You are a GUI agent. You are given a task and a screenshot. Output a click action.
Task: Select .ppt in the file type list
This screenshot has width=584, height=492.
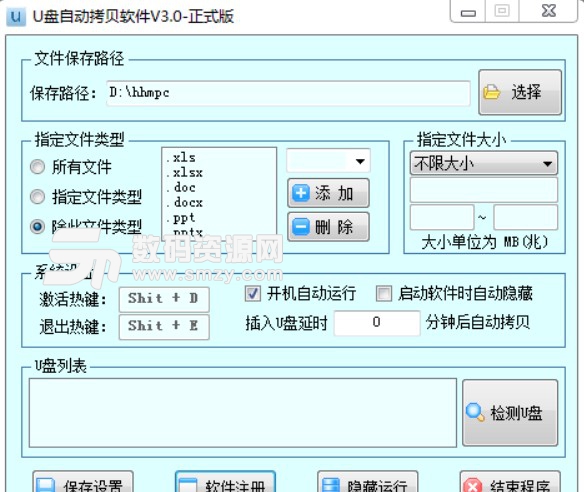click(x=219, y=218)
